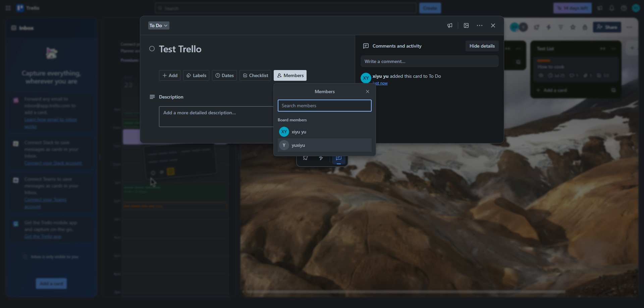Open "Connect your Slack account" link in Inbox
The width and height of the screenshot is (644, 308).
click(x=53, y=163)
